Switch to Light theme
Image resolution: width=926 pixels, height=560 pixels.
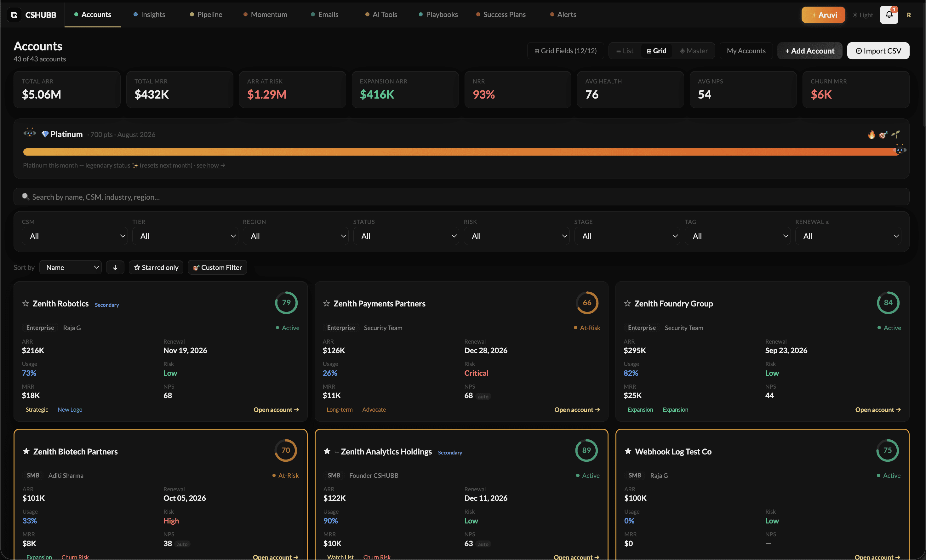click(x=862, y=15)
